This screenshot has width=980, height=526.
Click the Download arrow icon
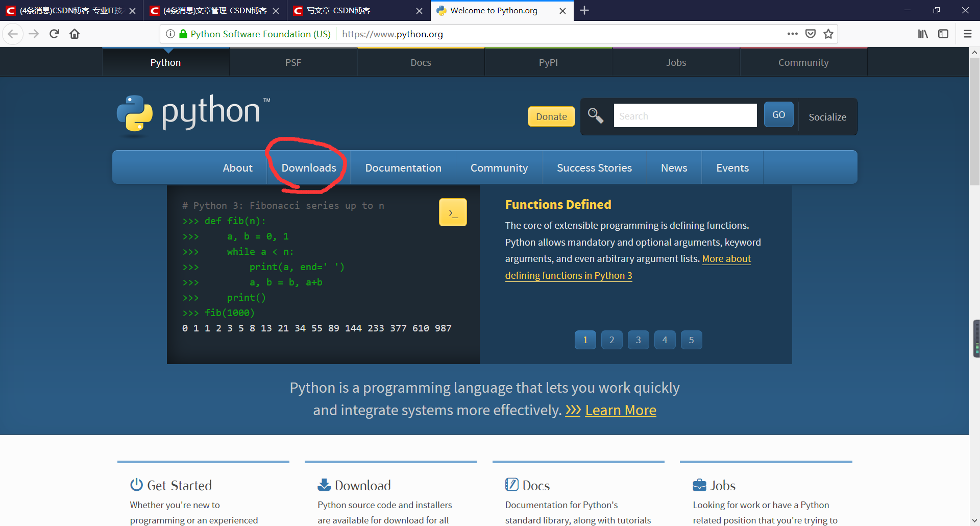click(323, 484)
